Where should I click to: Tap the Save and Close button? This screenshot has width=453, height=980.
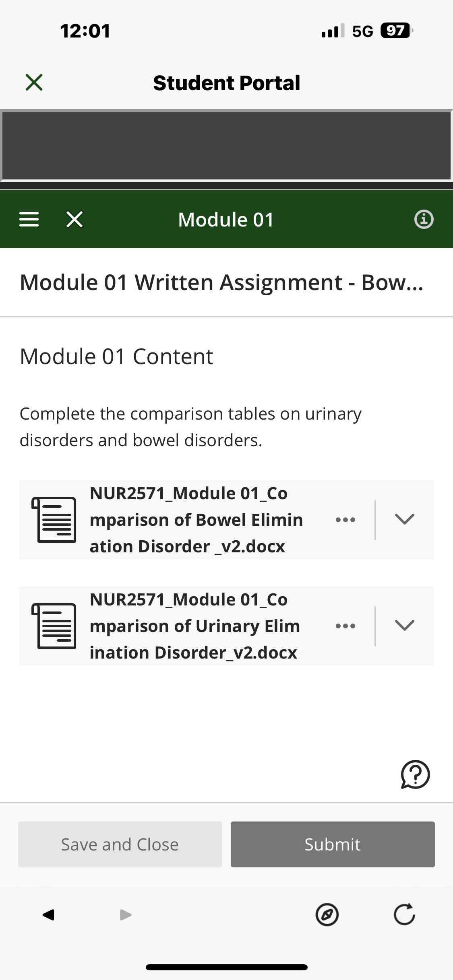pyautogui.click(x=120, y=844)
